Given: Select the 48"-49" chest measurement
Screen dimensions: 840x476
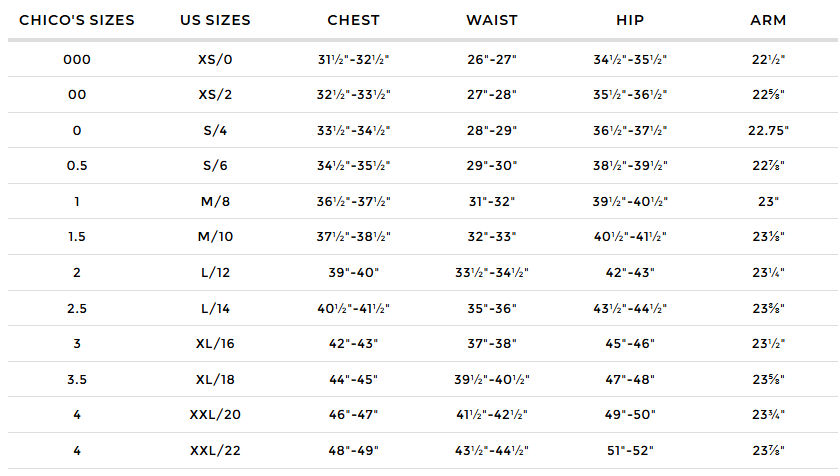Looking at the screenshot, I should pyautogui.click(x=353, y=450).
